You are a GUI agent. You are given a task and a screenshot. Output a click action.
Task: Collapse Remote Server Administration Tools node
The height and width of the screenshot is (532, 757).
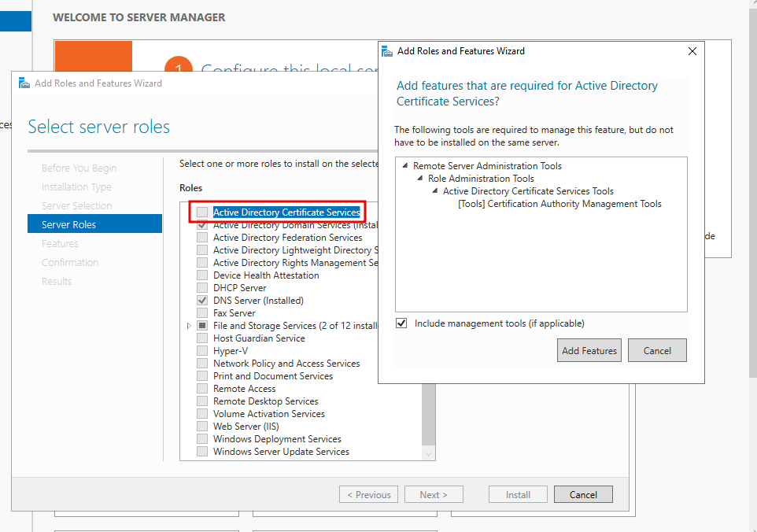(x=404, y=165)
